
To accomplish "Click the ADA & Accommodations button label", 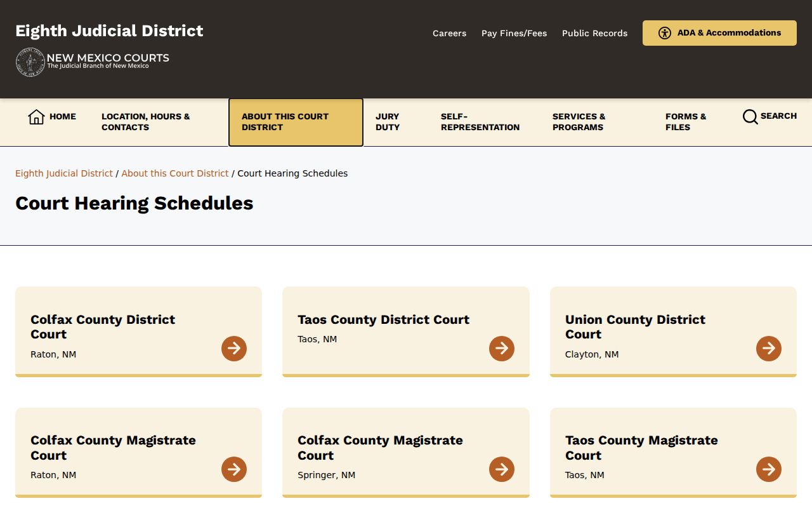I will click(x=729, y=33).
